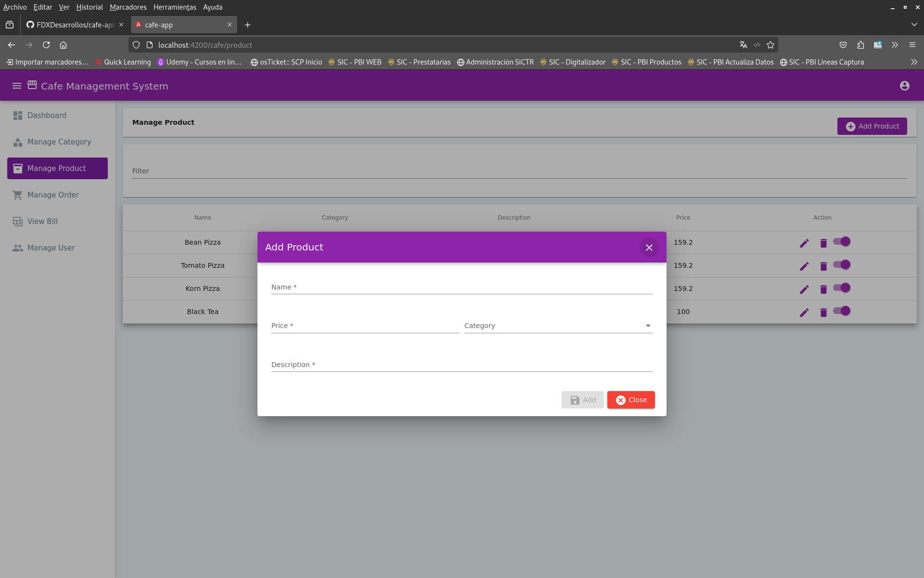924x578 pixels.
Task: Reload the page with the refresh icon
Action: [x=46, y=45]
